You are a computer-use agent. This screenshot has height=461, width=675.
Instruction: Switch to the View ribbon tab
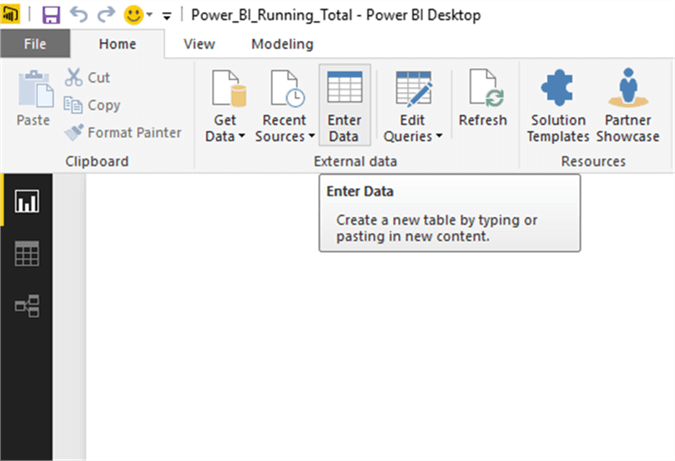(199, 44)
